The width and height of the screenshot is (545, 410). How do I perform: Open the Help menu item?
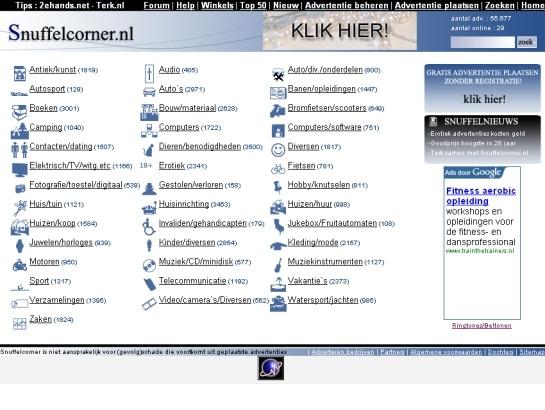185,6
